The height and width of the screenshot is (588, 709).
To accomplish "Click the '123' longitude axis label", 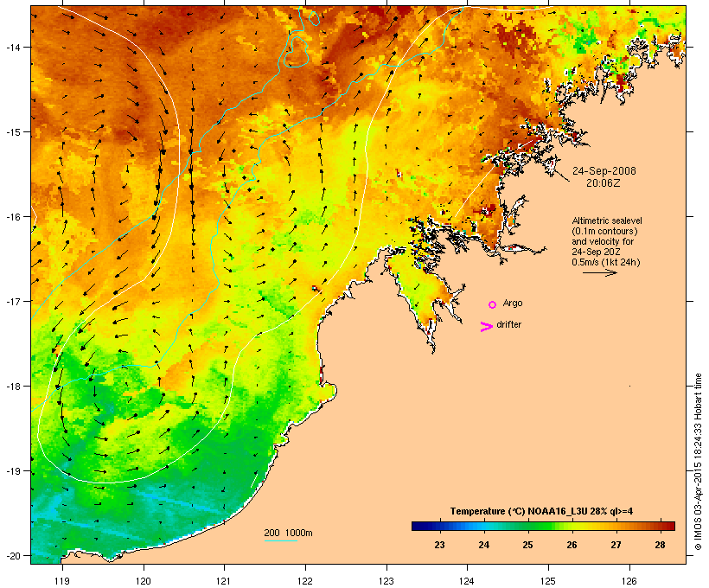I will (x=386, y=581).
